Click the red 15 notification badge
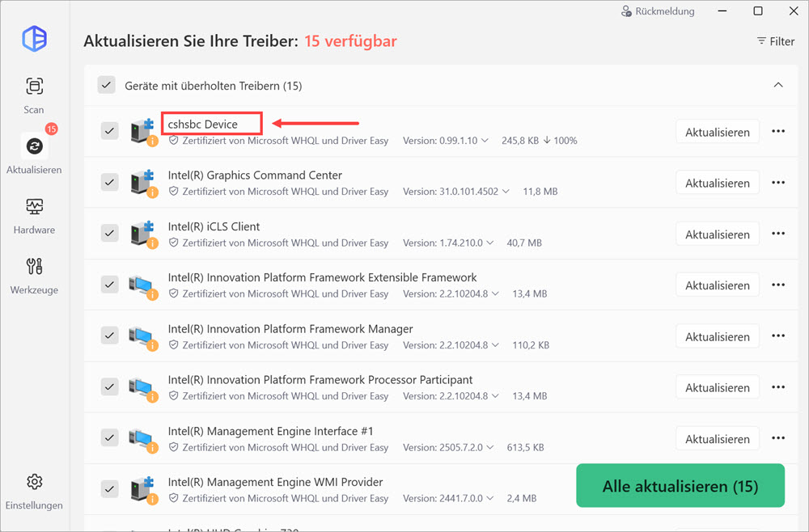This screenshot has height=532, width=809. 51,129
